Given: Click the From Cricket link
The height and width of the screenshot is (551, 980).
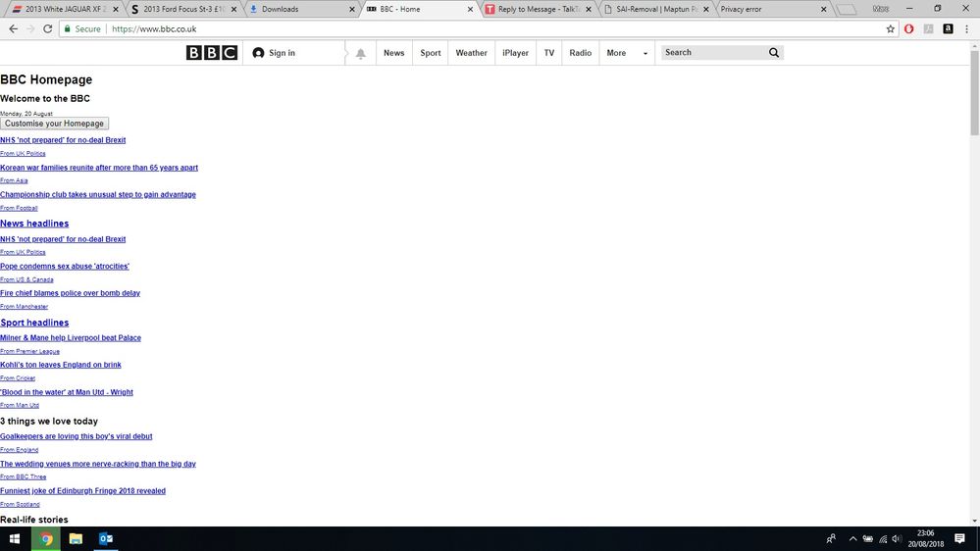Looking at the screenshot, I should pos(18,377).
